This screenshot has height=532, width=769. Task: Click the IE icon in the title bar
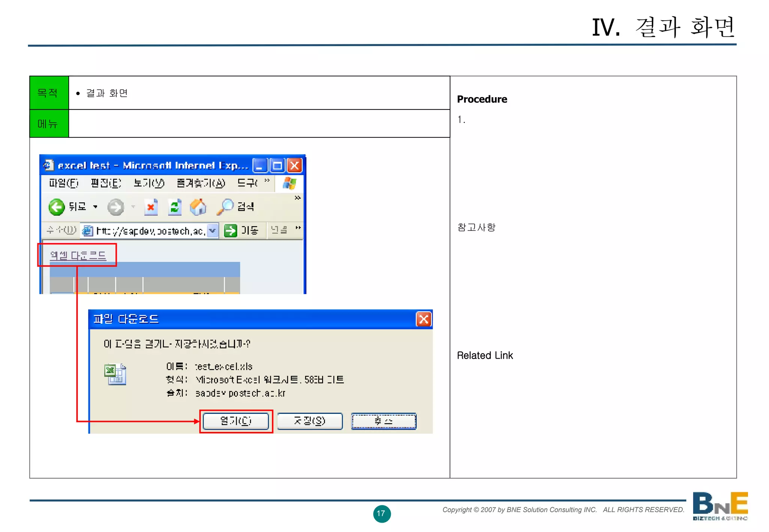tap(48, 165)
